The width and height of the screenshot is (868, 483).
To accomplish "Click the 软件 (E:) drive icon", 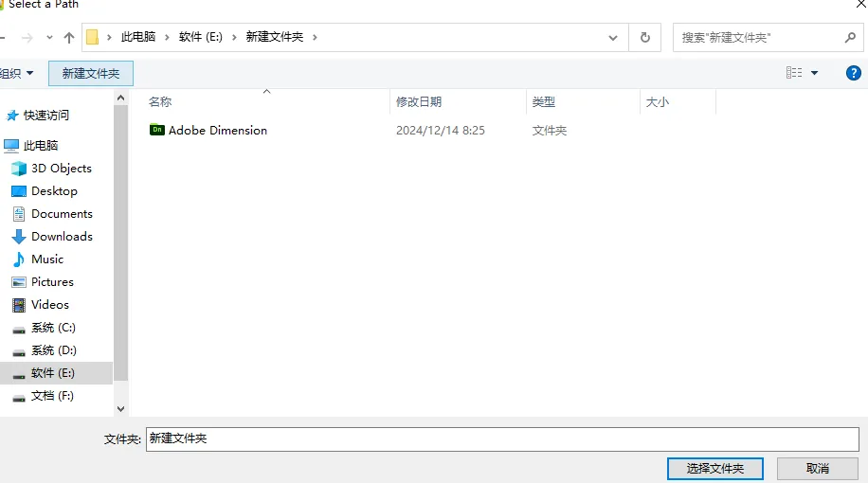I will 19,376.
